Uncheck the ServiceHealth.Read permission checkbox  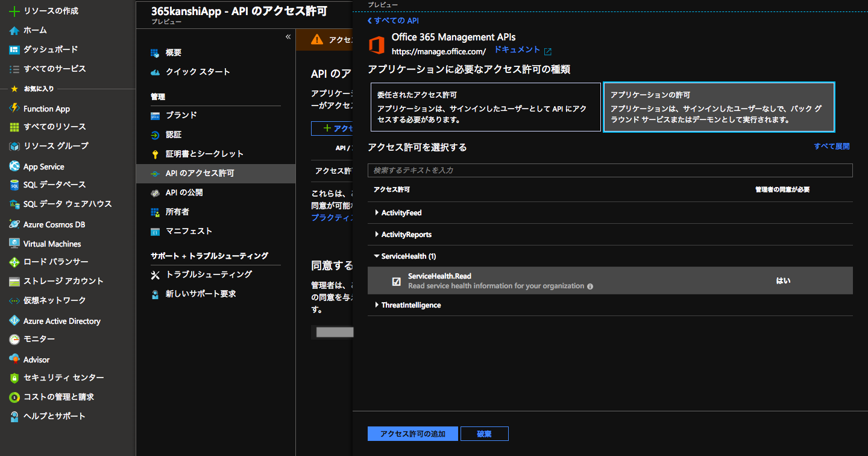click(x=396, y=281)
